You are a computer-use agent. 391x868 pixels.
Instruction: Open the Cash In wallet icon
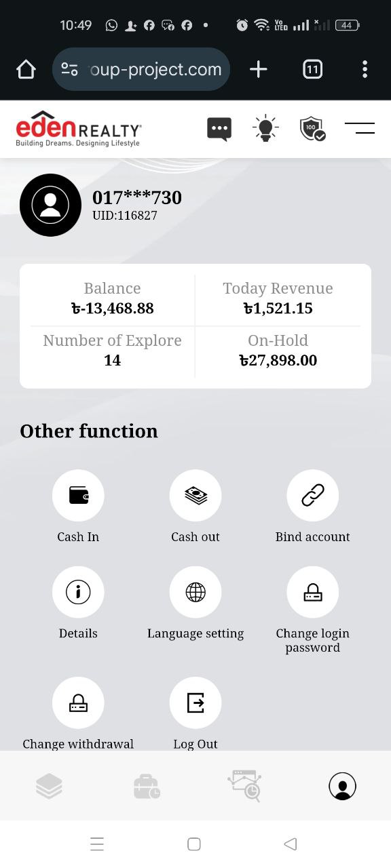[x=78, y=496]
